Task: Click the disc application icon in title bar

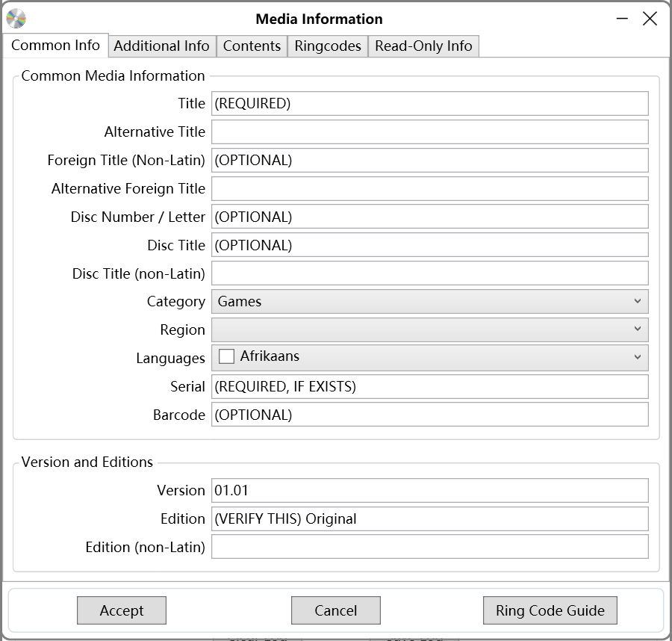Action: tap(16, 19)
